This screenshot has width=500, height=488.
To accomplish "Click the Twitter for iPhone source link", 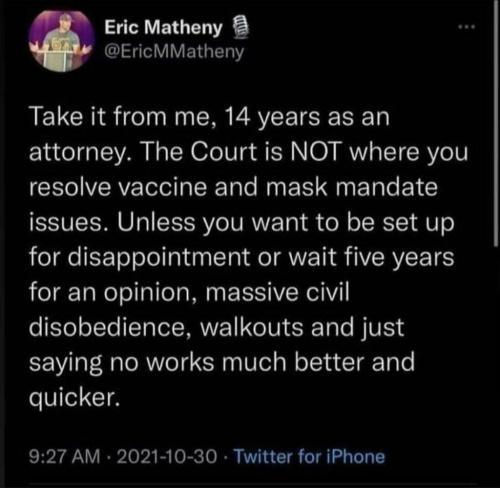I will [x=309, y=456].
